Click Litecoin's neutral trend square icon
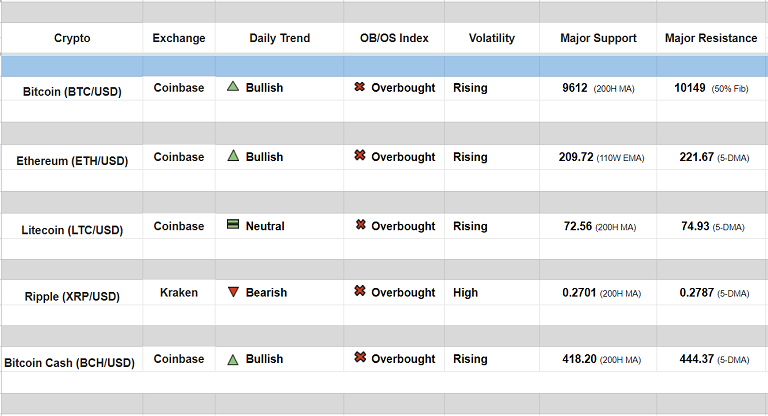768x416 pixels. pyautogui.click(x=233, y=225)
